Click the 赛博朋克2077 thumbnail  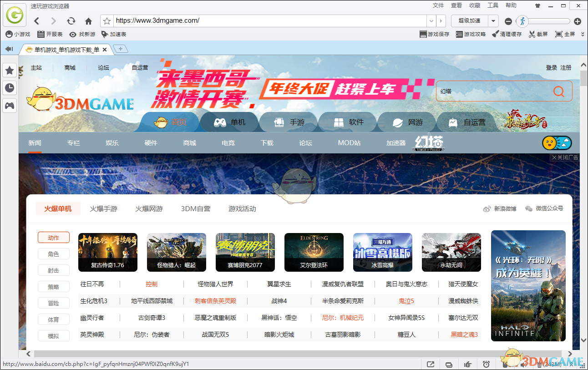(x=245, y=252)
